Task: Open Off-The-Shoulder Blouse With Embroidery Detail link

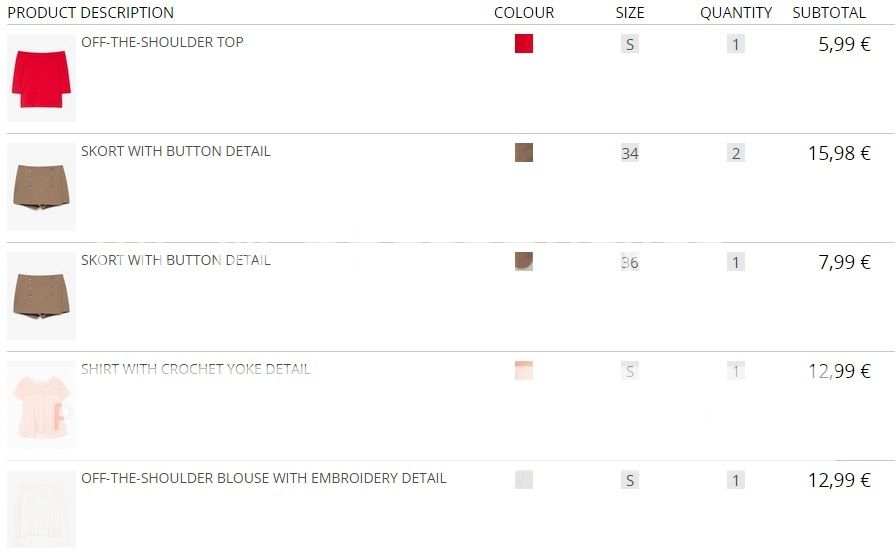Action: coord(264,478)
